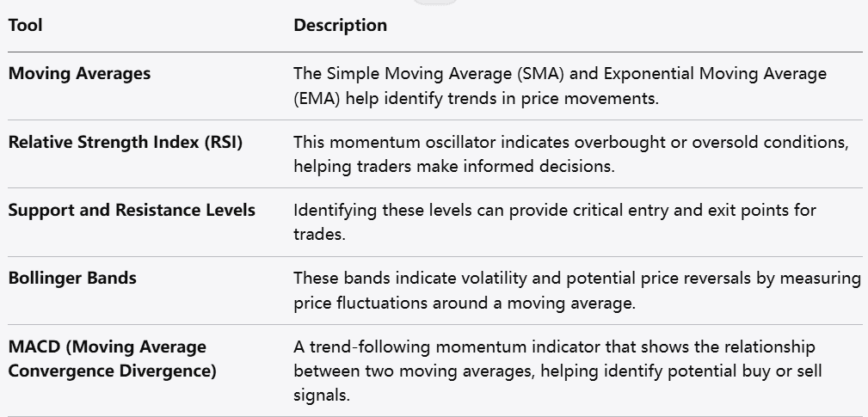
Task: Click the line beginning 'The Simple Moving Average (SMA)'
Action: pyautogui.click(x=560, y=74)
